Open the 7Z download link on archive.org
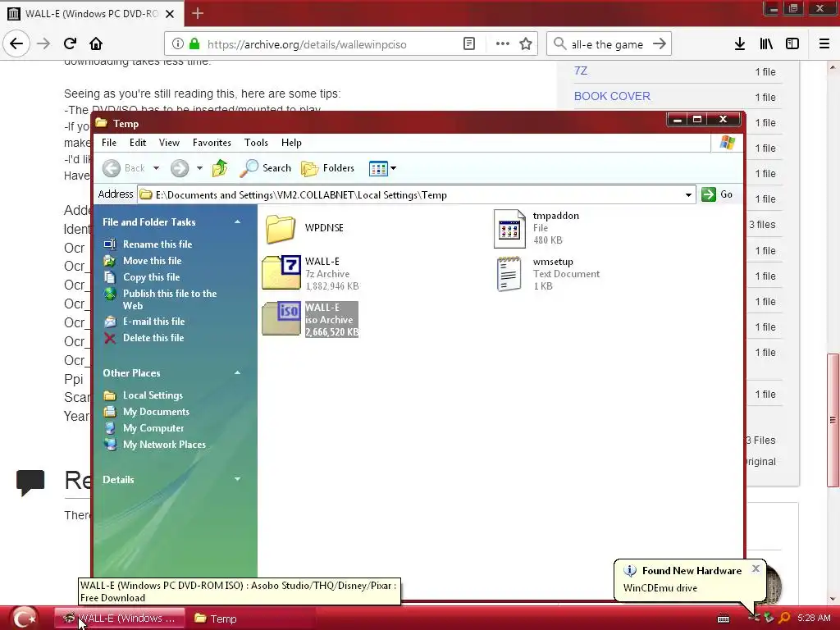The height and width of the screenshot is (630, 840). pyautogui.click(x=581, y=71)
